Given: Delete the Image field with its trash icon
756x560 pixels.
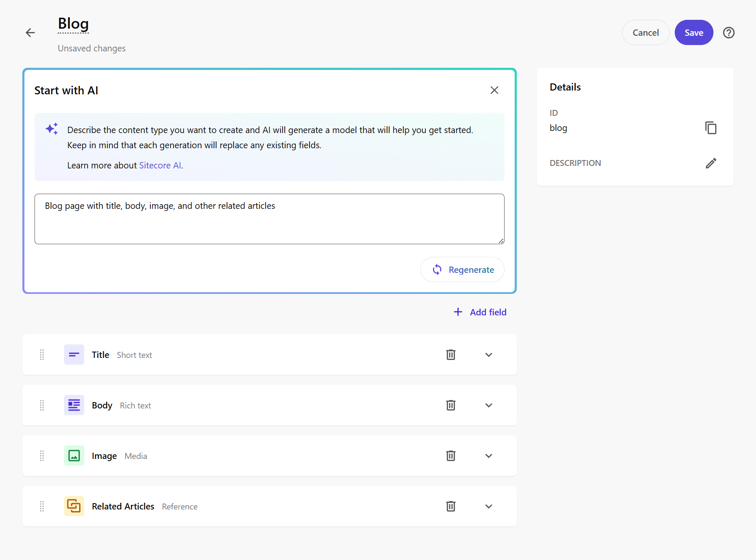Looking at the screenshot, I should [x=451, y=456].
